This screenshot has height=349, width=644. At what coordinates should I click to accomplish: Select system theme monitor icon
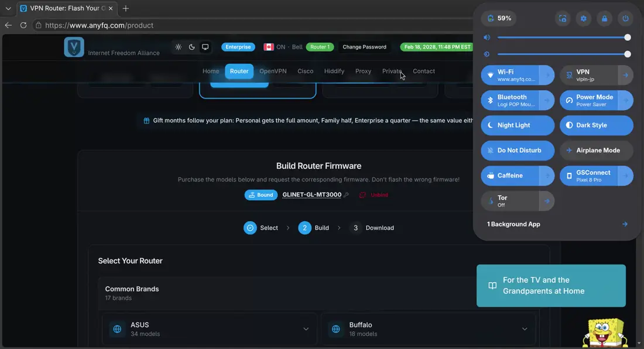coord(205,47)
